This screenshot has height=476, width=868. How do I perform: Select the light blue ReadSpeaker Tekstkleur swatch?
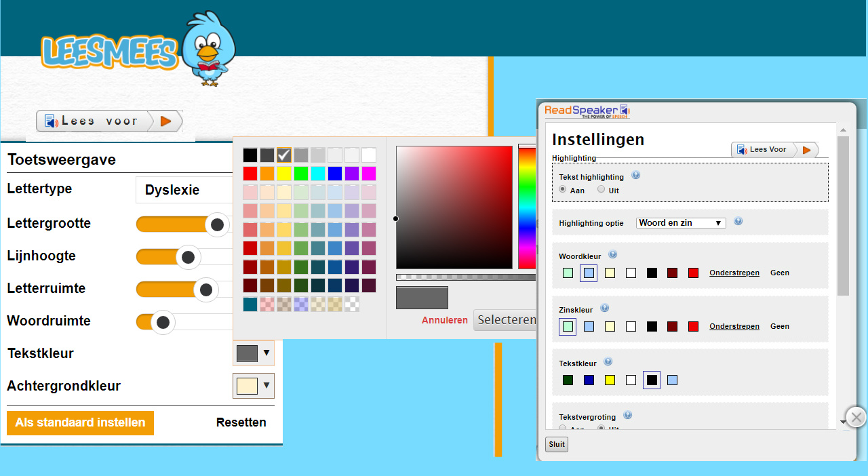click(672, 380)
